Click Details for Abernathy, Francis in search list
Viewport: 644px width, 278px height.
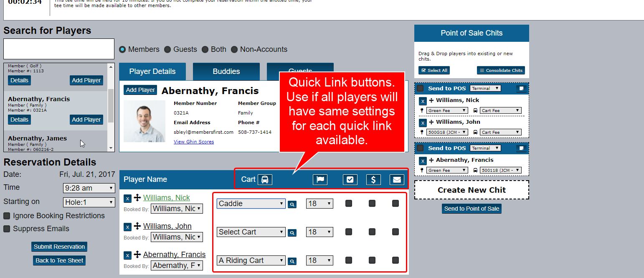coord(19,120)
